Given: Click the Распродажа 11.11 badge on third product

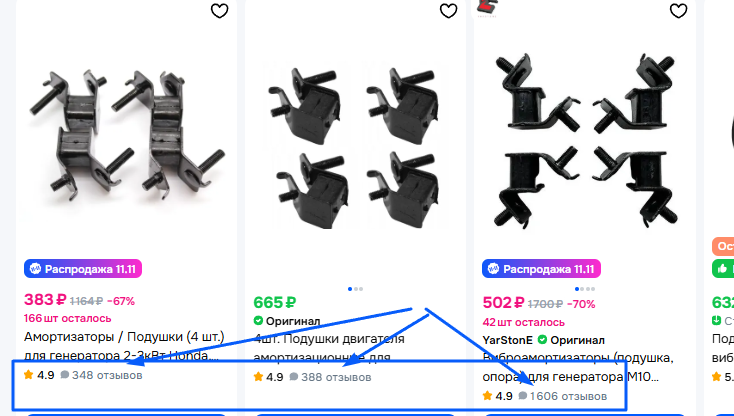Looking at the screenshot, I should (x=541, y=269).
